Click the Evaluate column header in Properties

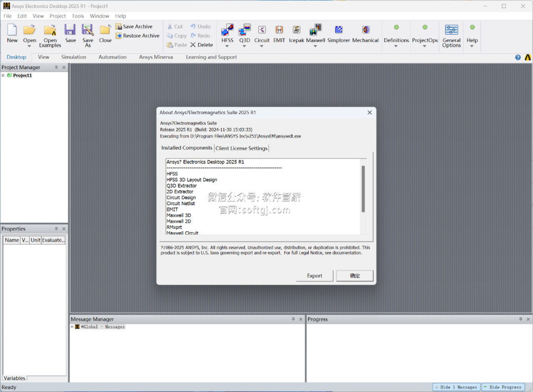[53, 240]
